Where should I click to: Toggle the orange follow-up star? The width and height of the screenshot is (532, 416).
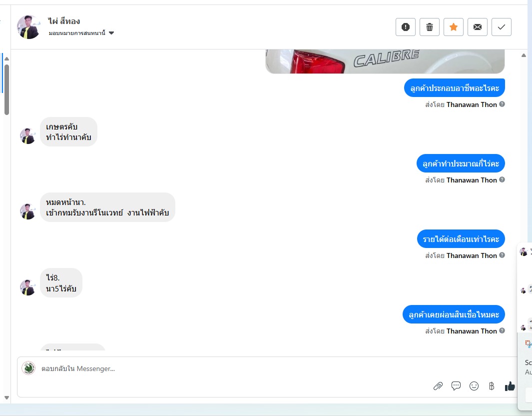pos(454,27)
